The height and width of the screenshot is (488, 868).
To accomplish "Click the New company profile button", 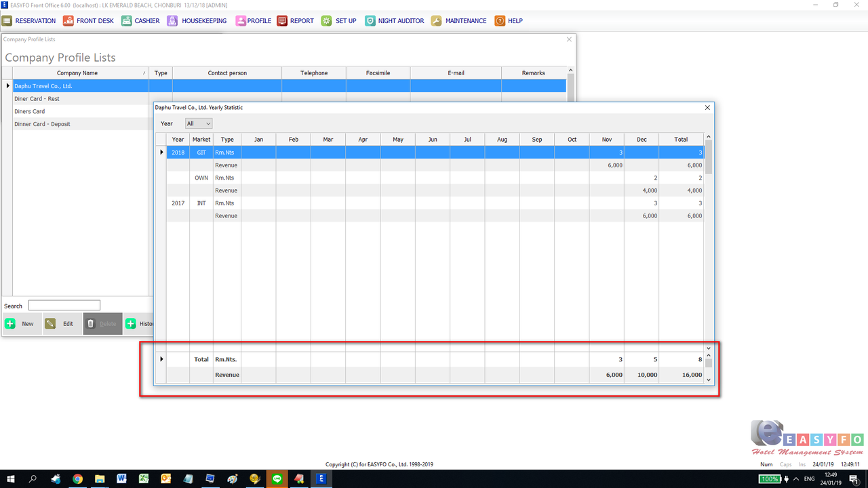I will [x=22, y=324].
